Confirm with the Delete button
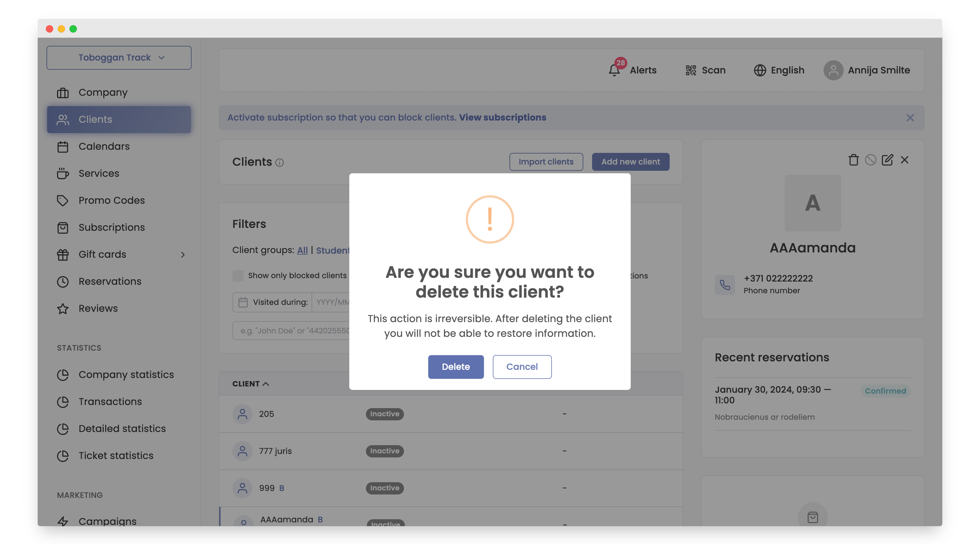This screenshot has height=545, width=980. tap(455, 367)
